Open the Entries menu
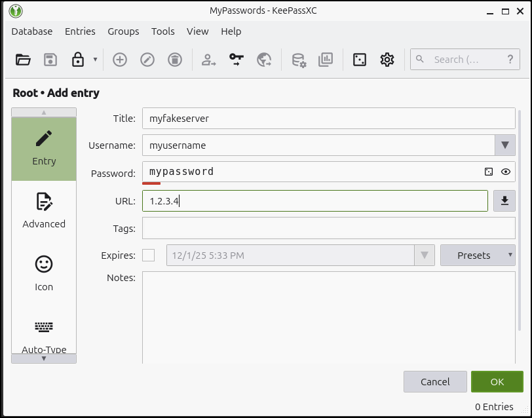Viewport: 532px width, 418px height. click(x=80, y=31)
